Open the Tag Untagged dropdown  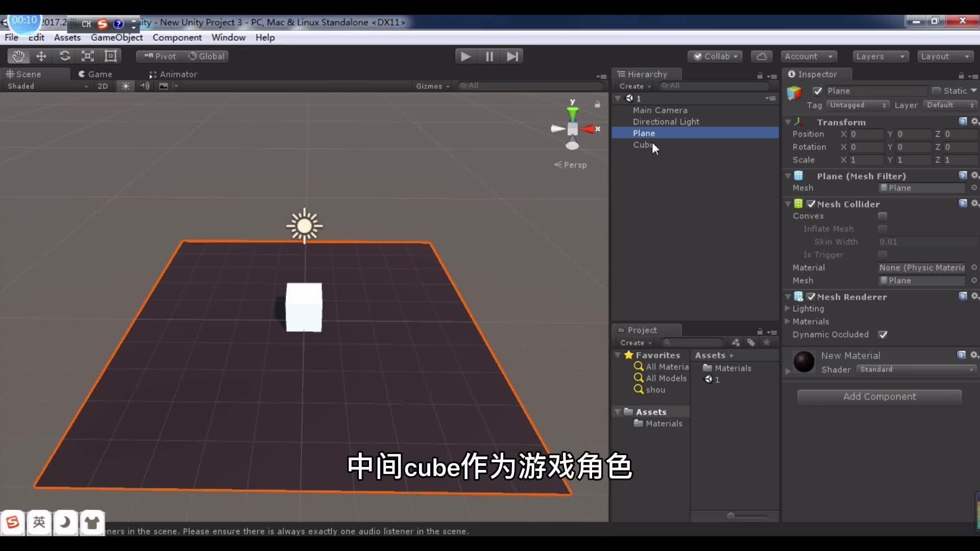[857, 105]
